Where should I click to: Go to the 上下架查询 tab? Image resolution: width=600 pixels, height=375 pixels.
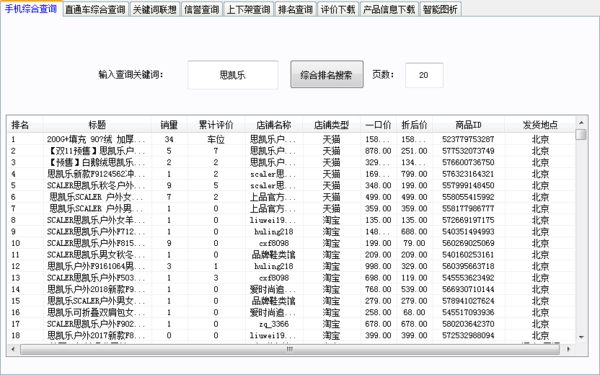[x=249, y=9]
